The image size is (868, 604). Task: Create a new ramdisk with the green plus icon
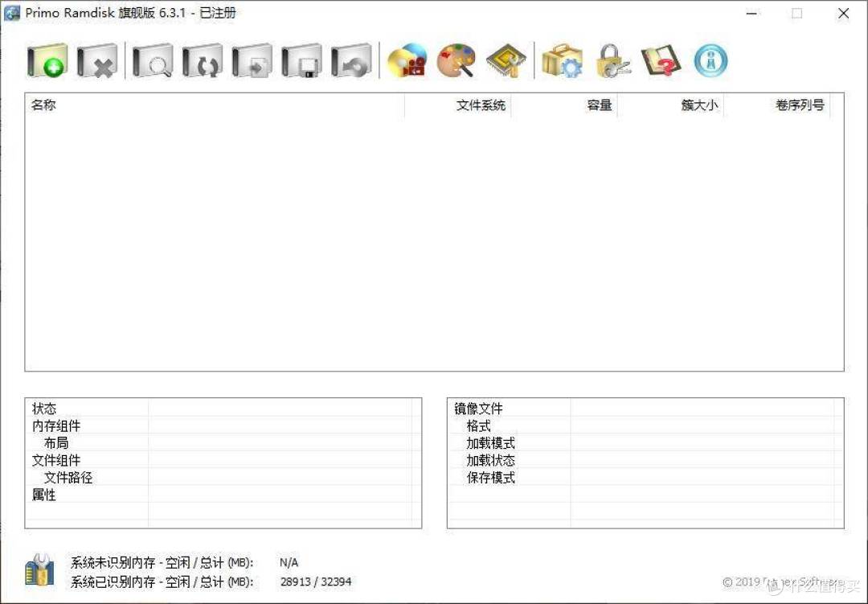click(46, 60)
